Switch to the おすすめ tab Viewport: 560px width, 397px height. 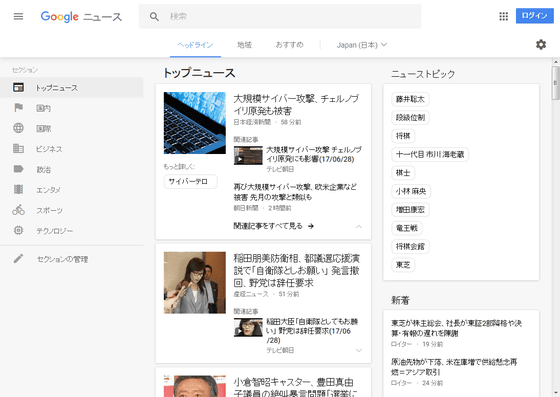tap(290, 45)
